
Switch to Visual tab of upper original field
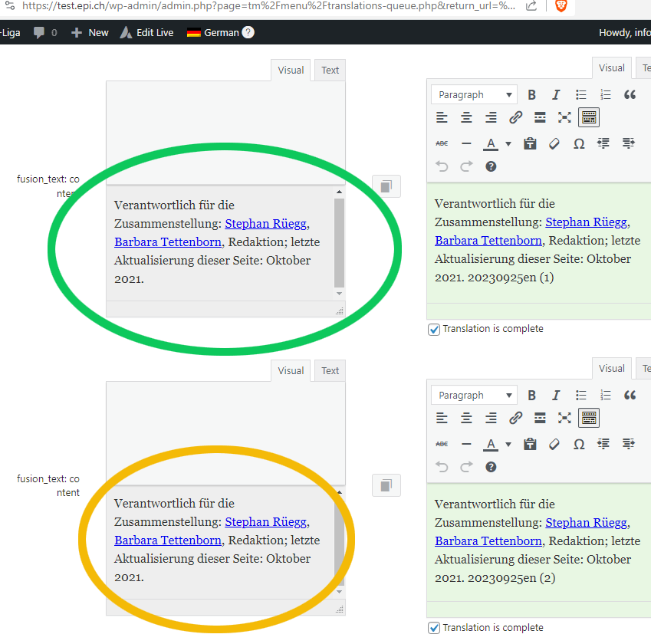[291, 71]
